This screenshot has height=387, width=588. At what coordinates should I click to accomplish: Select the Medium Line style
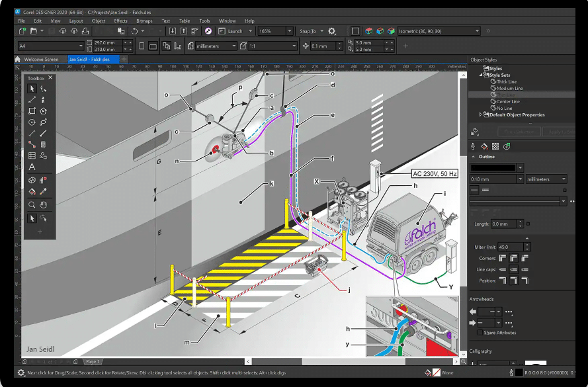click(x=510, y=89)
